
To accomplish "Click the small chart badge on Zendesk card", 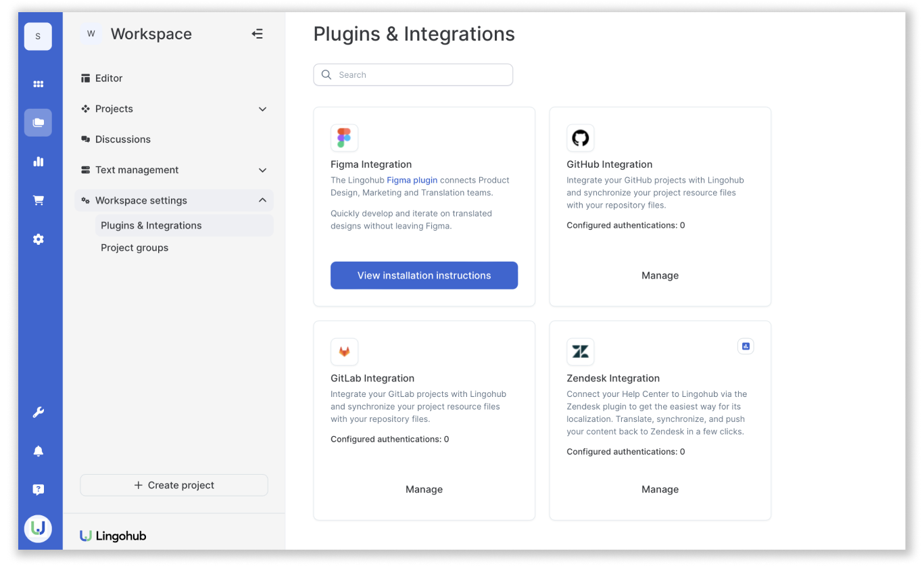I will [746, 346].
